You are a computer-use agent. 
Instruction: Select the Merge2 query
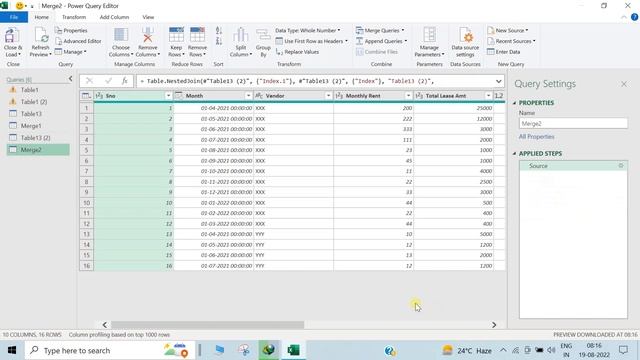click(38, 150)
